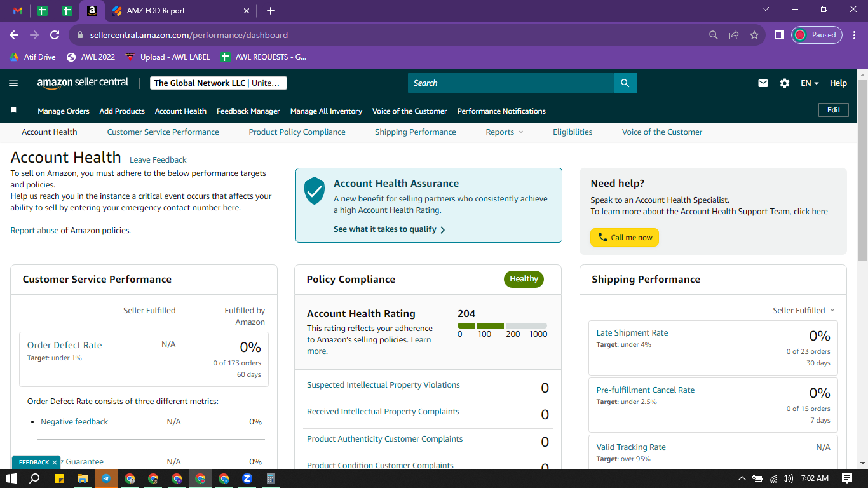The image size is (868, 488).
Task: Open The Global Network LLC account switcher
Action: (219, 83)
